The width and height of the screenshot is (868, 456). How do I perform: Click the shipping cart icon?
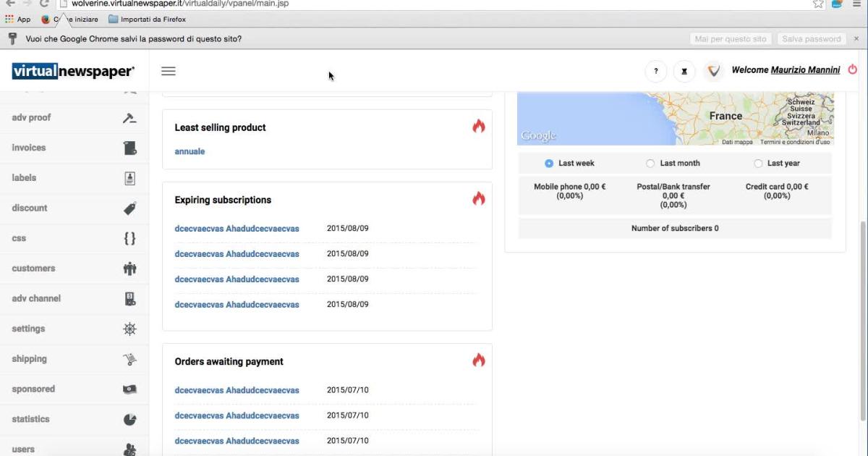coord(129,359)
